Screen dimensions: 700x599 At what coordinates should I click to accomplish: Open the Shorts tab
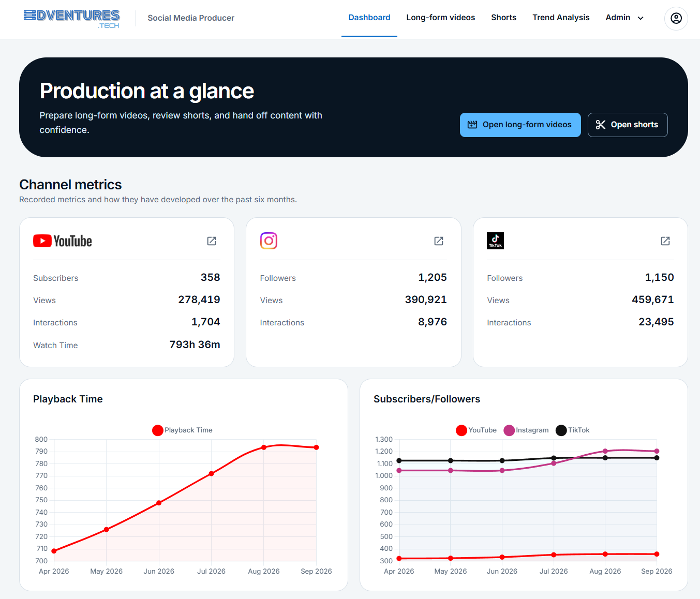pos(504,18)
